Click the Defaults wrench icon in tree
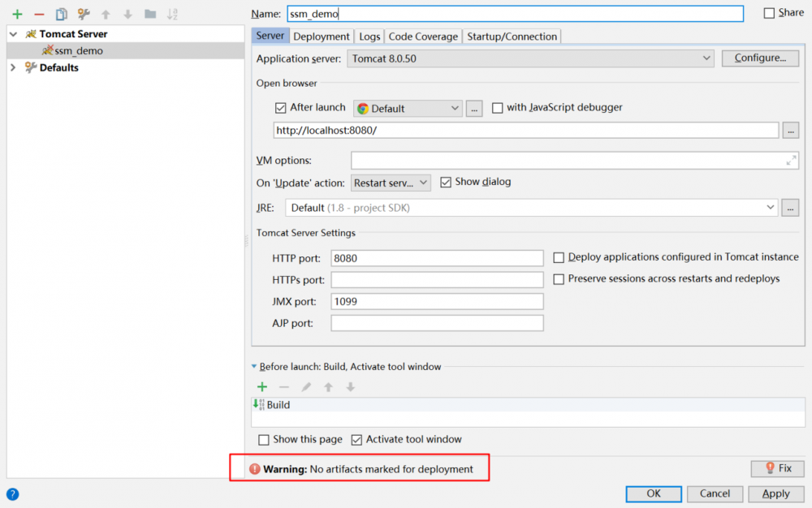The width and height of the screenshot is (812, 508). pos(31,68)
